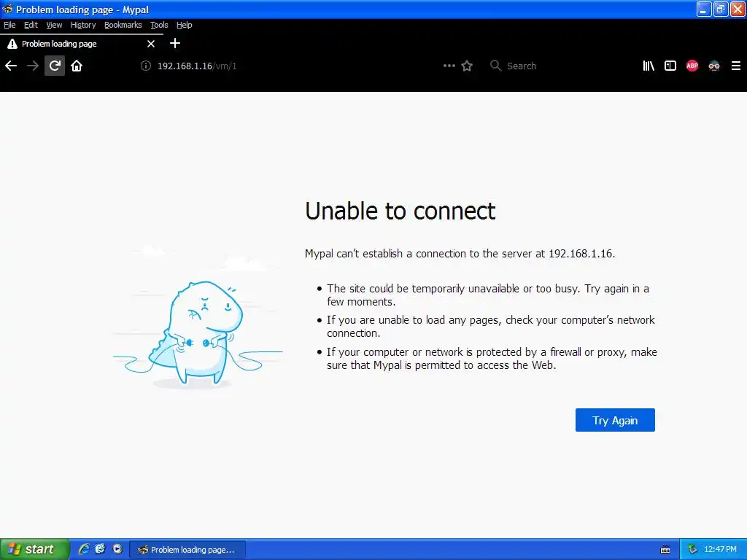This screenshot has height=560, width=747.
Task: Open the Tools menu
Action: coord(159,25)
